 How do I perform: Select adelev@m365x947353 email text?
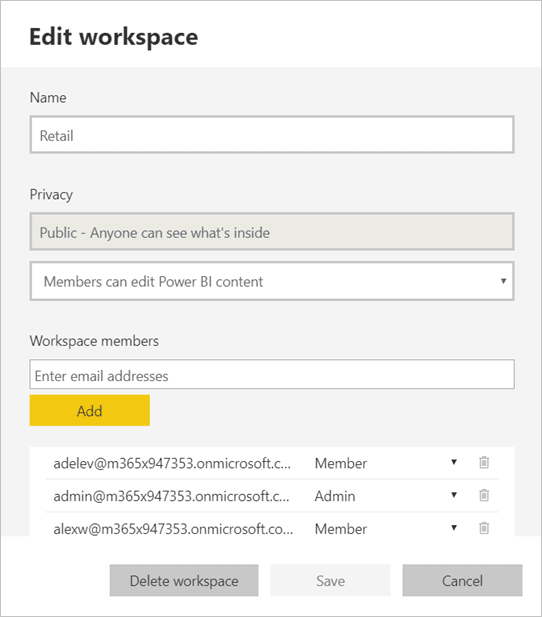click(172, 463)
